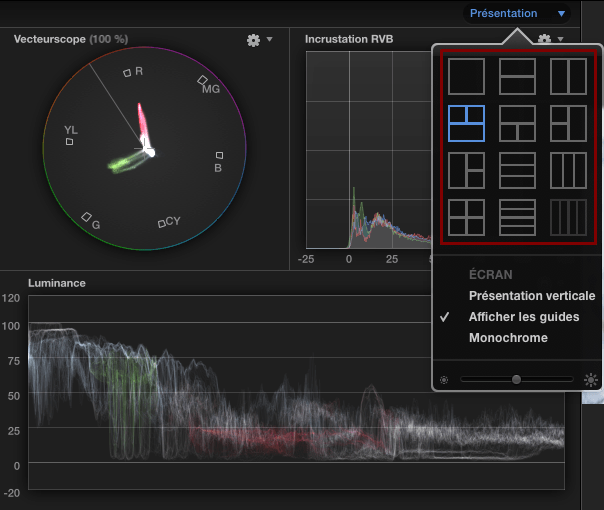This screenshot has height=510, width=604.
Task: Choose two scopes side-by-side layout icon
Action: (x=568, y=76)
